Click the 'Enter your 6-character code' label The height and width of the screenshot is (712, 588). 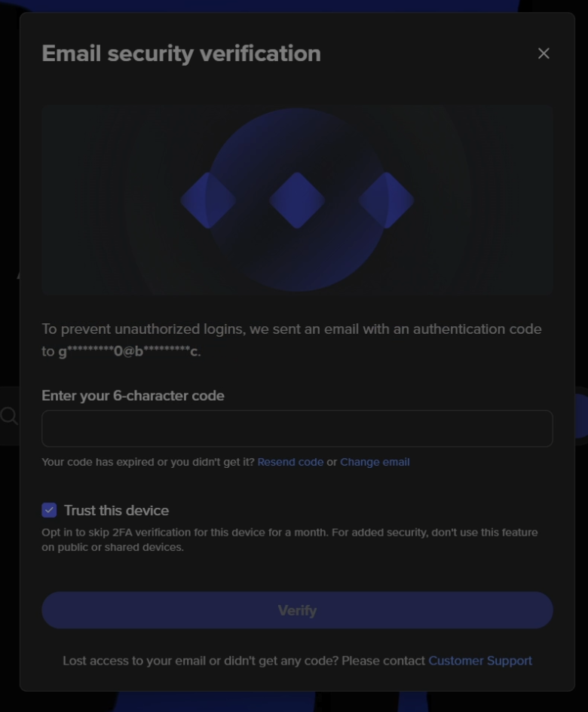[133, 396]
